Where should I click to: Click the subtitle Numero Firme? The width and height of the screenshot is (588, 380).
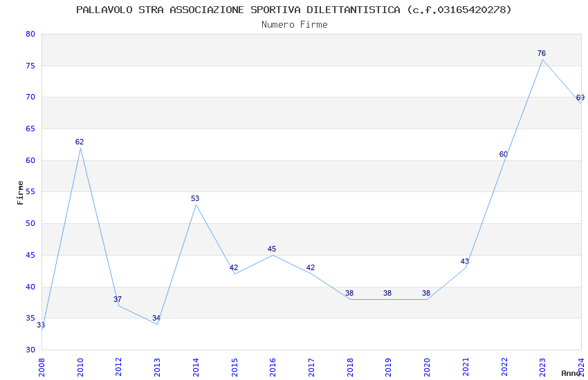pos(295,25)
